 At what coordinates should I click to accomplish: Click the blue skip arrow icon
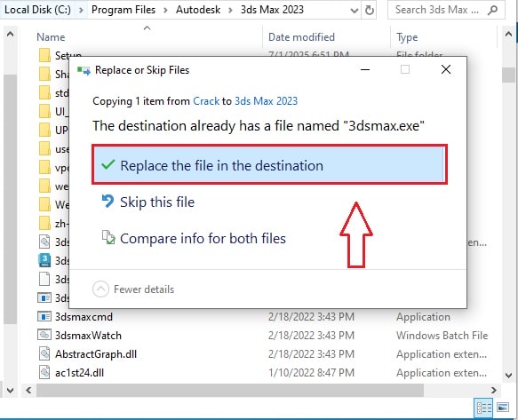[108, 201]
